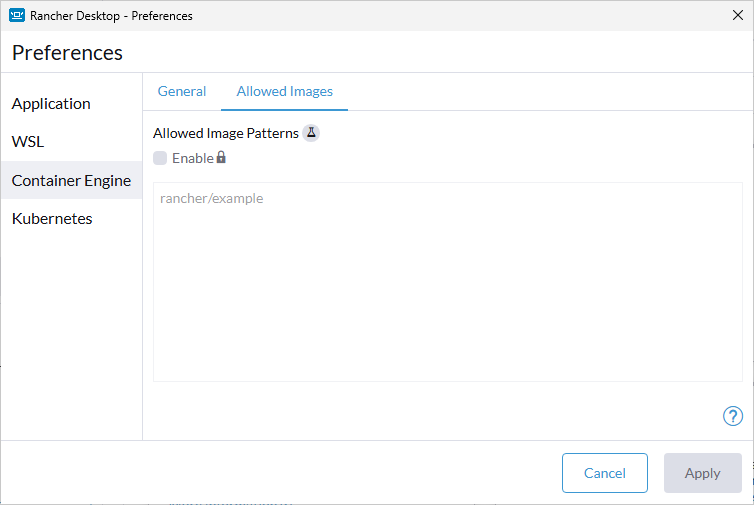The width and height of the screenshot is (754, 505).
Task: Click the experimental flask icon
Action: click(311, 133)
